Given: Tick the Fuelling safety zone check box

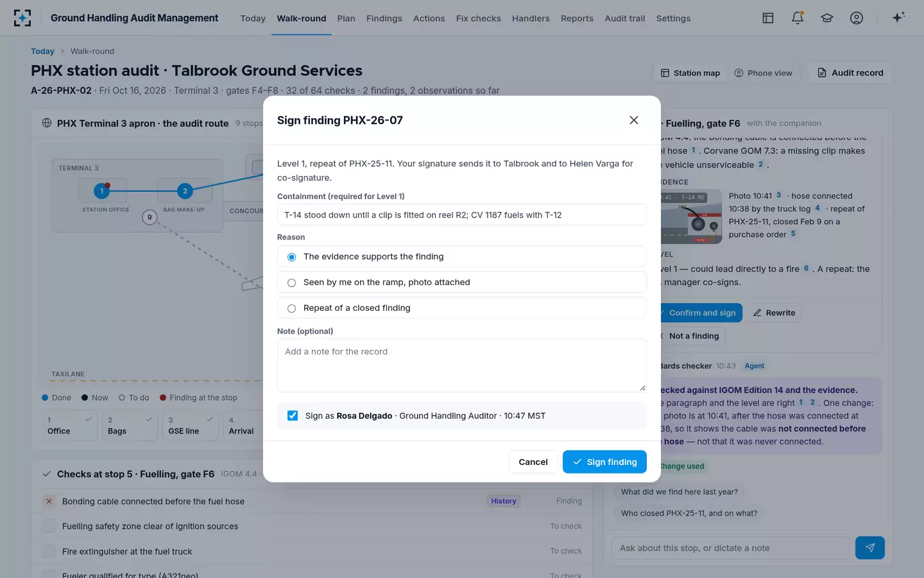Looking at the screenshot, I should 49,526.
